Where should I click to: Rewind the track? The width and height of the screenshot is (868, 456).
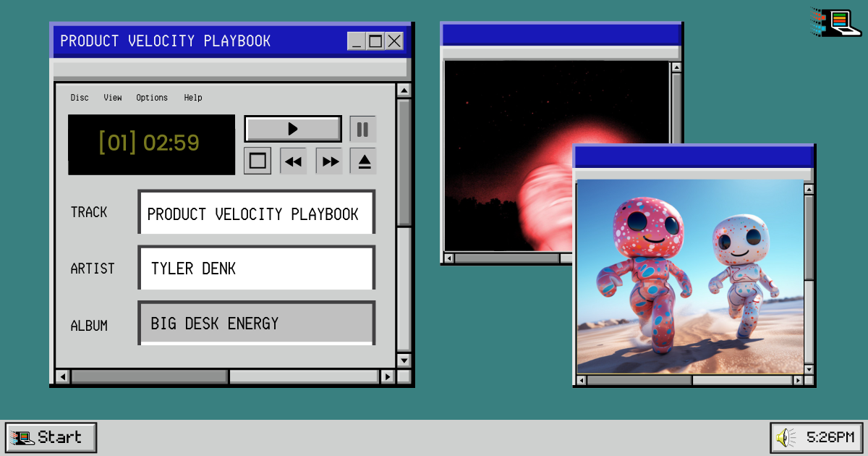coord(293,161)
